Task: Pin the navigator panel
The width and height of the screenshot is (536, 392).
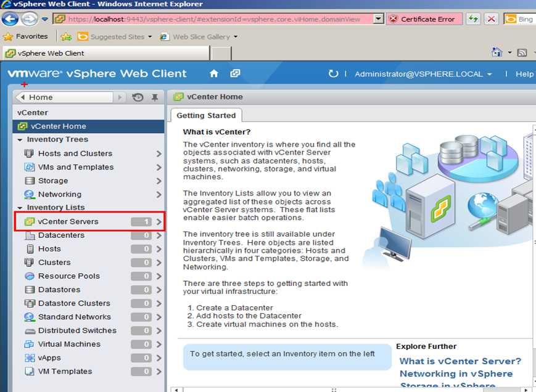Action: pos(155,97)
